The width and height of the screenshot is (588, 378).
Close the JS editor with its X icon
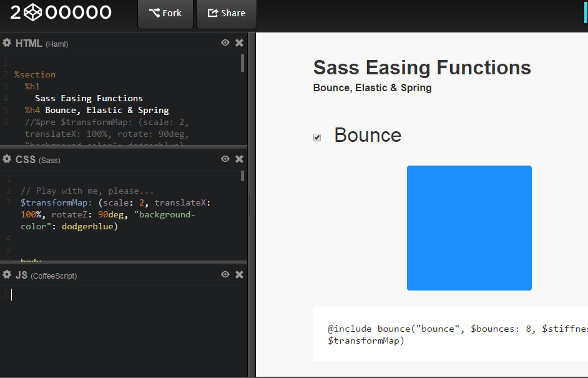click(239, 274)
